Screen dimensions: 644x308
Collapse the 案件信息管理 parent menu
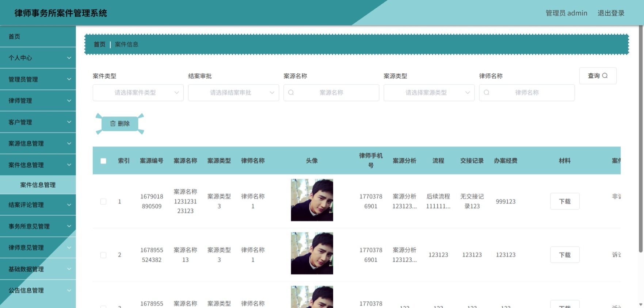click(x=38, y=165)
